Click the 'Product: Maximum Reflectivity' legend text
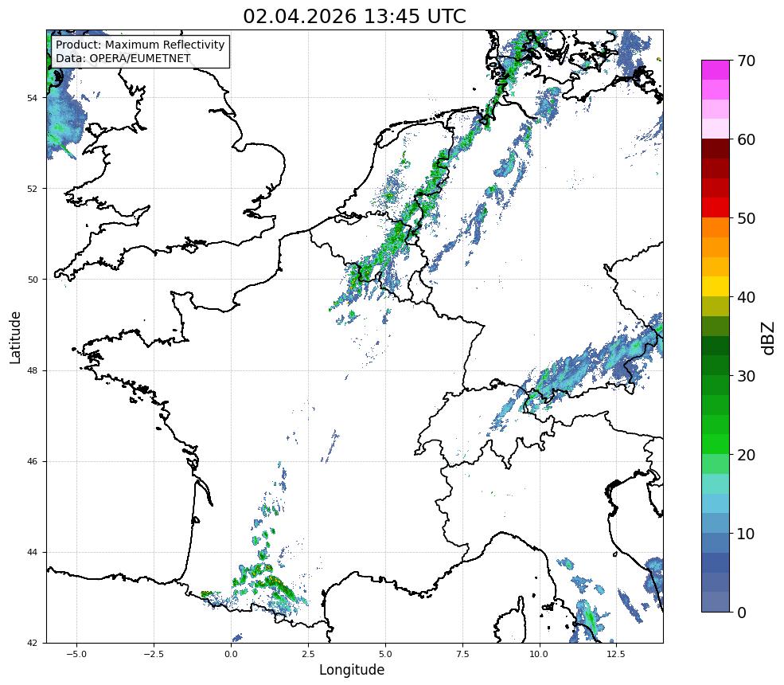The height and width of the screenshot is (685, 784). 140,45
